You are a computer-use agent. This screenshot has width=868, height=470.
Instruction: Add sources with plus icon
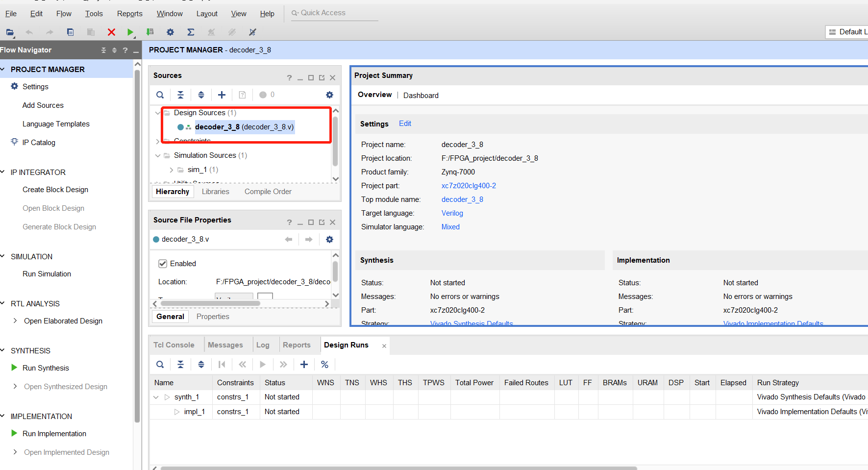(x=222, y=95)
